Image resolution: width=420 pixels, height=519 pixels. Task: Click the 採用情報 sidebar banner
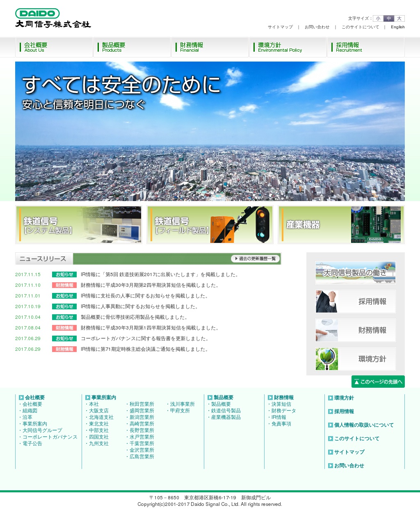tap(355, 302)
